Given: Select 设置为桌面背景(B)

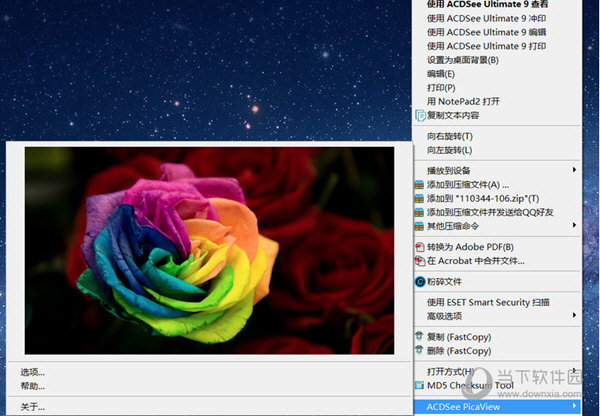Looking at the screenshot, I should tap(463, 60).
